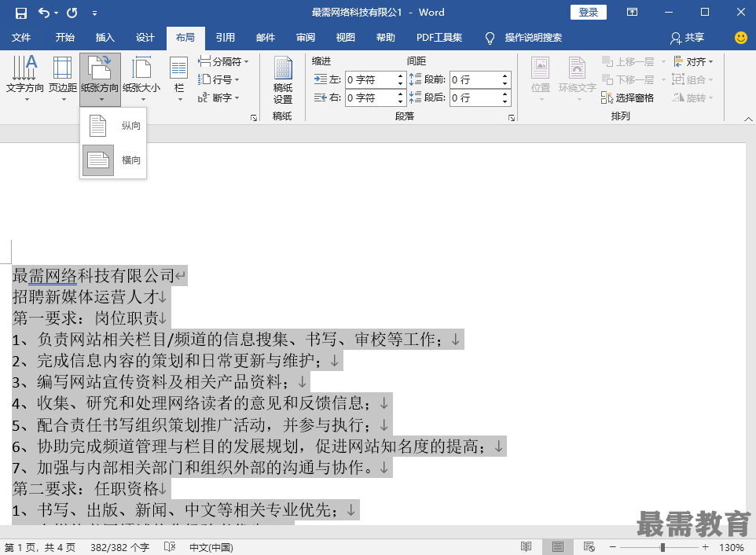Open 稿纸设置 manuscript paper settings
The height and width of the screenshot is (555, 756).
point(283,80)
